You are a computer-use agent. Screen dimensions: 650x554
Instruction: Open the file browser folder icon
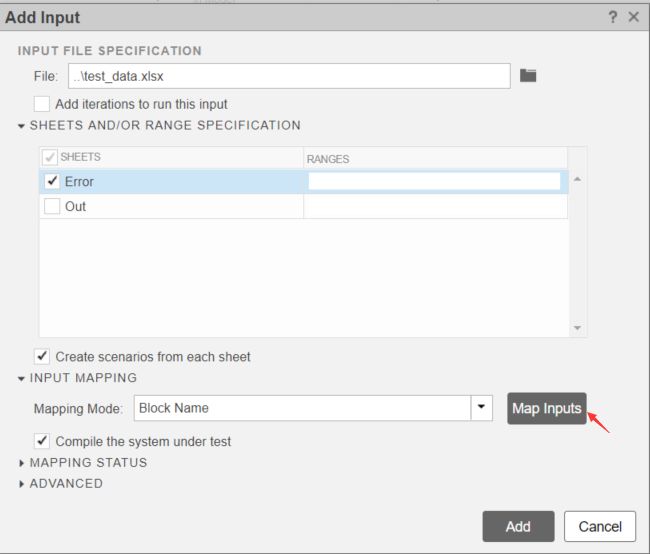point(528,75)
